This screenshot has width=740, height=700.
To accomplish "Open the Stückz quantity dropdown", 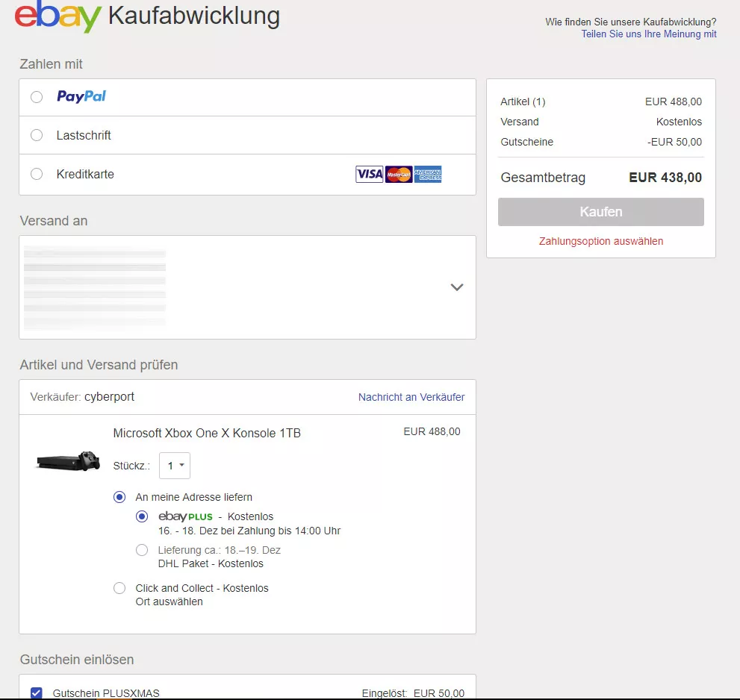I will coord(174,465).
